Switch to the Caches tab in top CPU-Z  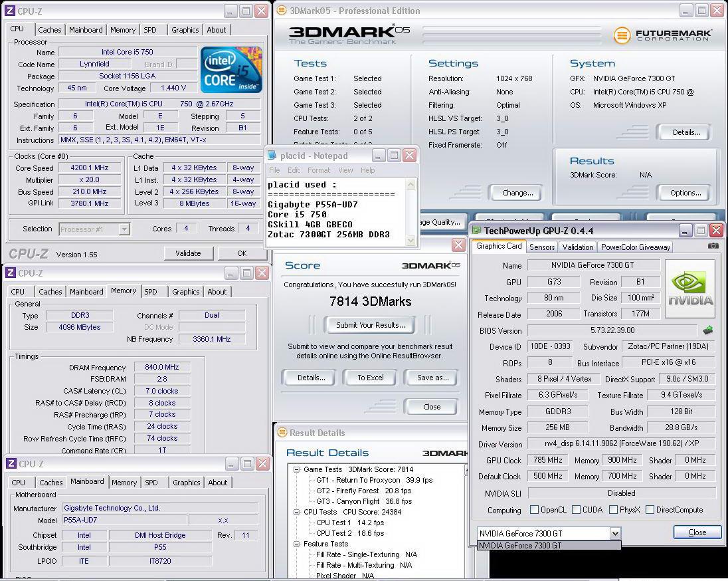click(x=50, y=30)
